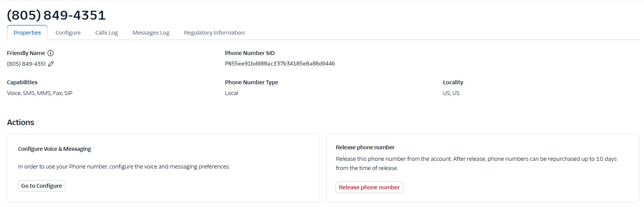The image size is (644, 207).
Task: Click the large phone number page heading
Action: pos(56,15)
